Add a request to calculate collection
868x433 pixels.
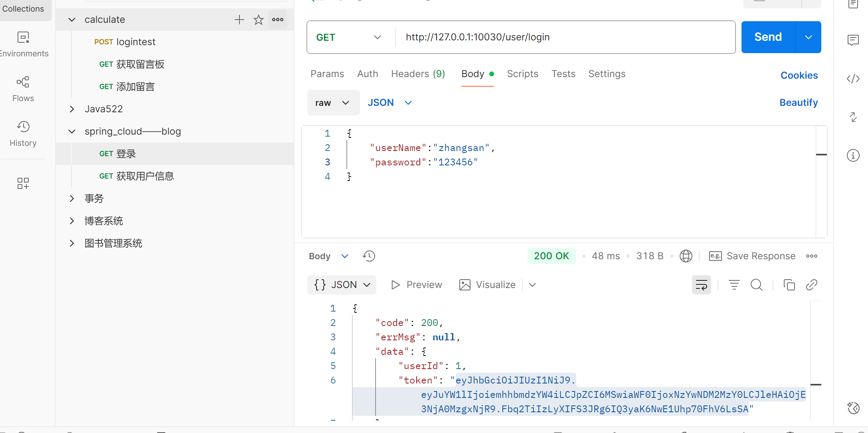point(239,20)
